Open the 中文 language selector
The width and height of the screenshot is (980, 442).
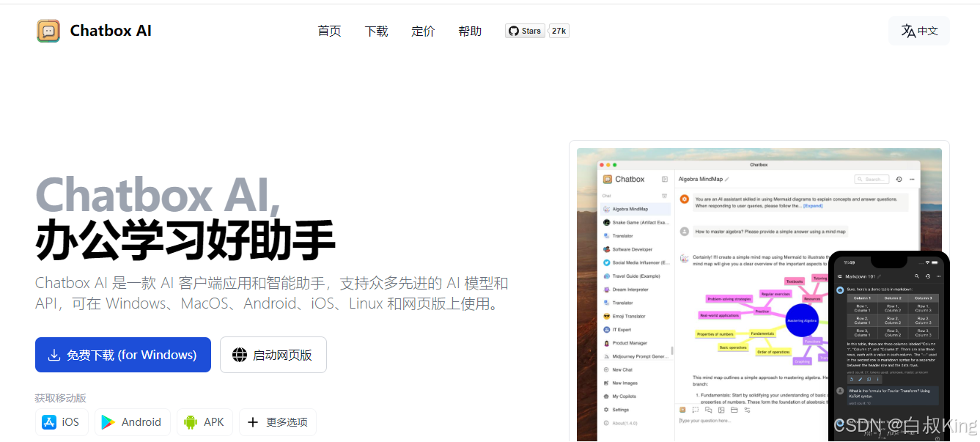[x=918, y=30]
